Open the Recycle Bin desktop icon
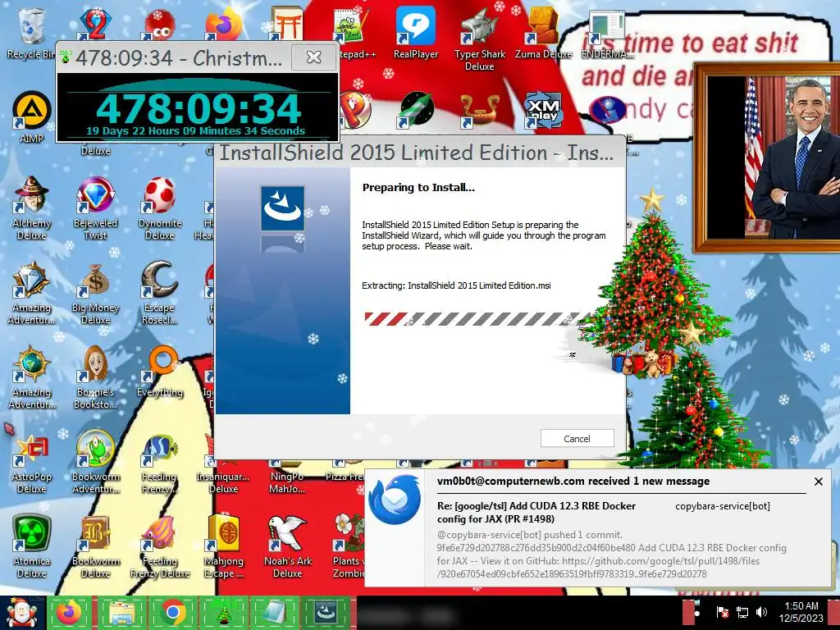The image size is (840, 630). tap(30, 32)
